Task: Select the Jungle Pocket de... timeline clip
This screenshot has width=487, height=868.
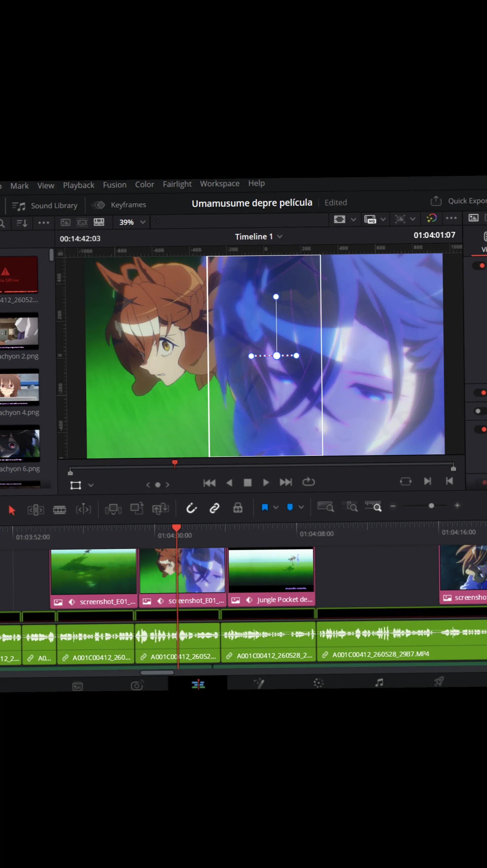Action: (x=271, y=577)
